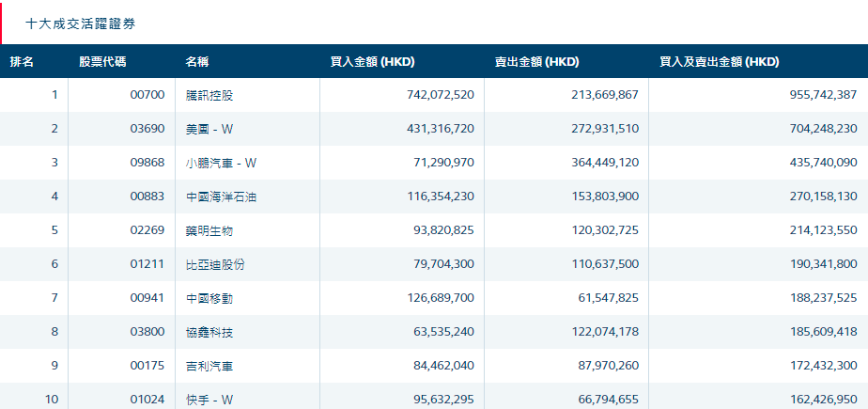Click buy amount 126,689,700
Screen dimensions: 868x409
click(440, 298)
